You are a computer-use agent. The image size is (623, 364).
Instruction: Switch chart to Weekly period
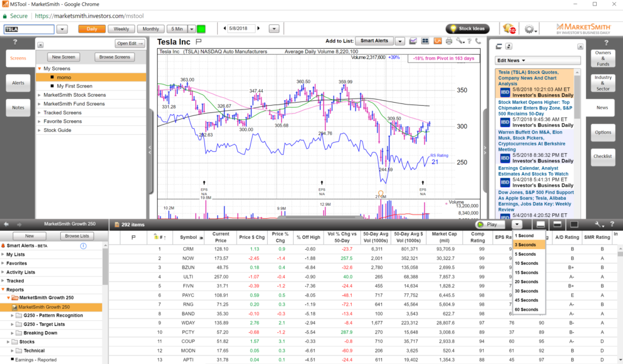(121, 29)
